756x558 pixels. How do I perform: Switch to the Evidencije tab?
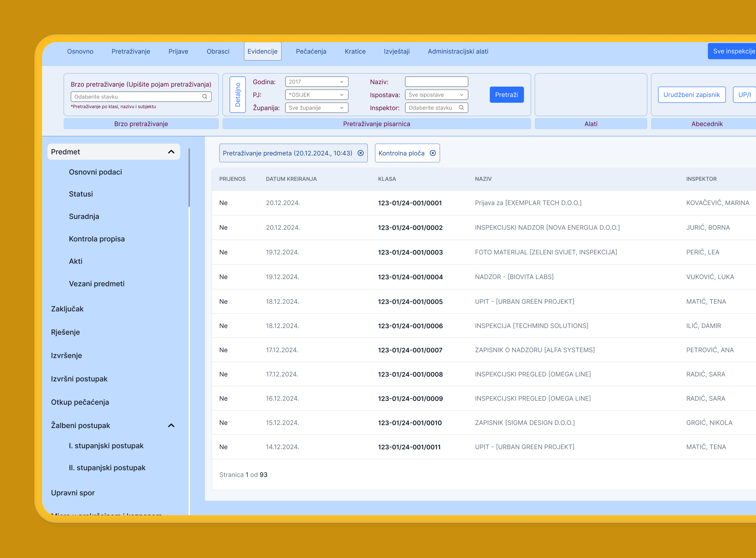point(262,51)
